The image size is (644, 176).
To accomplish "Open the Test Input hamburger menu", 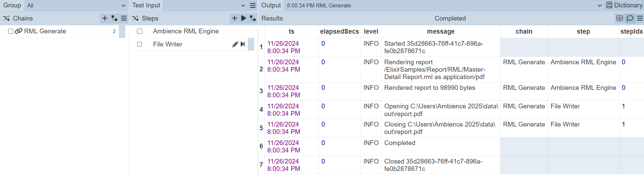I will [x=253, y=5].
